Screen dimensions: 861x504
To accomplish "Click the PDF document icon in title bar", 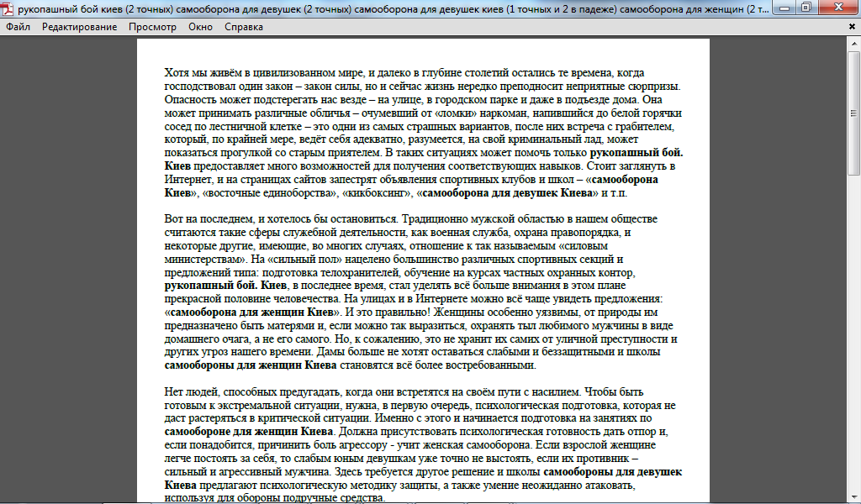I will (x=8, y=8).
